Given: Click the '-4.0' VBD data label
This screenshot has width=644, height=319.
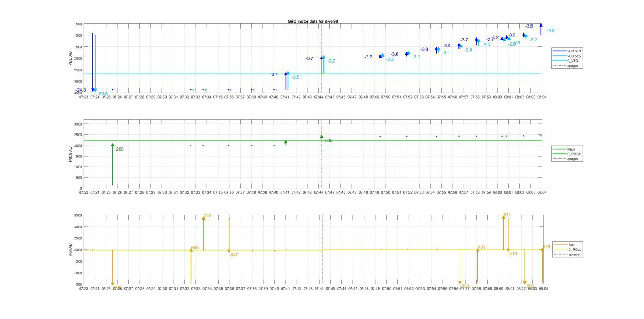Looking at the screenshot, I should 551,31.
